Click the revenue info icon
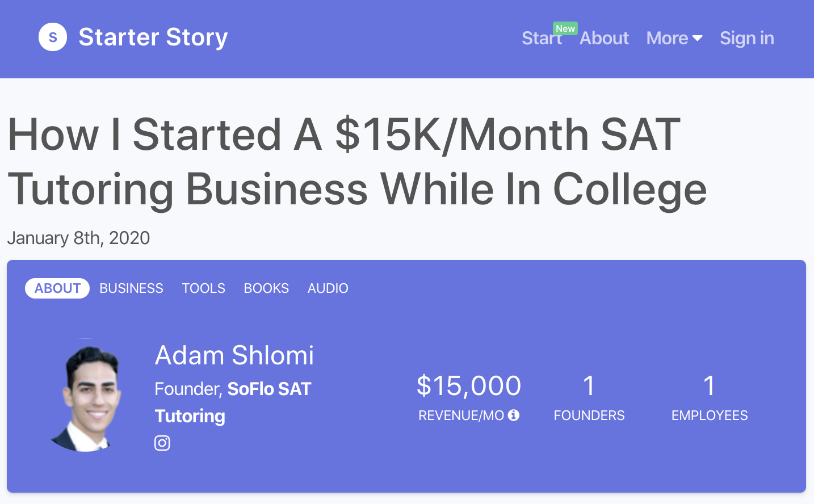 pos(514,415)
